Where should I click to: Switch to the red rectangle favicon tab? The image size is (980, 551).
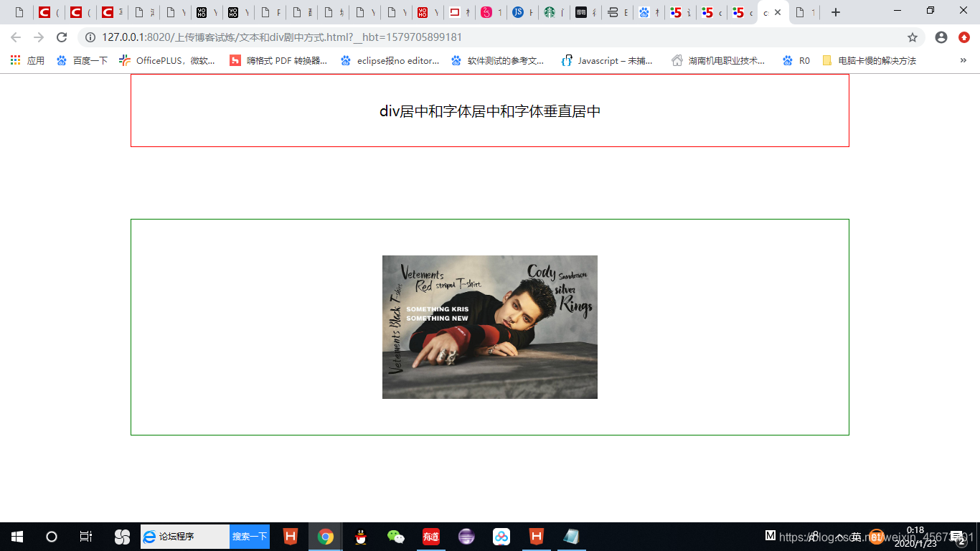pyautogui.click(x=459, y=12)
